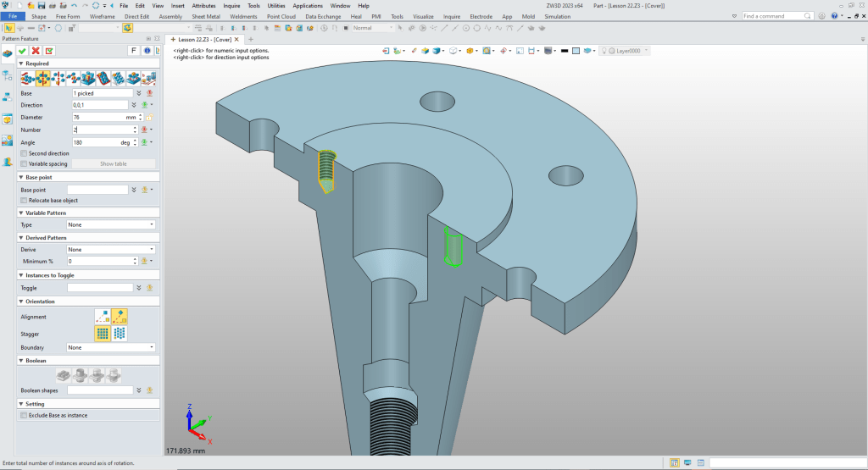Click the Save icon in title bar
The image size is (868, 470).
click(x=41, y=5)
